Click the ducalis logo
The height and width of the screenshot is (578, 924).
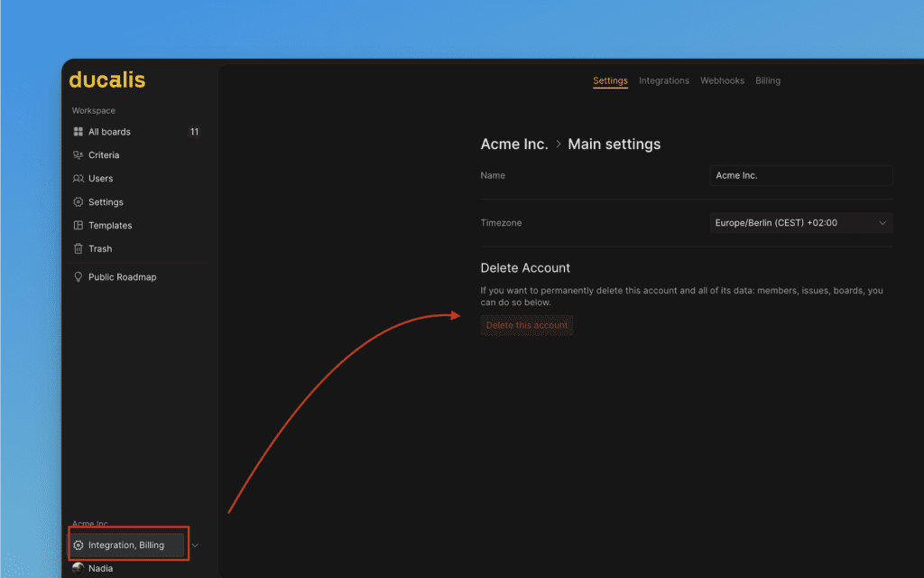click(x=106, y=80)
